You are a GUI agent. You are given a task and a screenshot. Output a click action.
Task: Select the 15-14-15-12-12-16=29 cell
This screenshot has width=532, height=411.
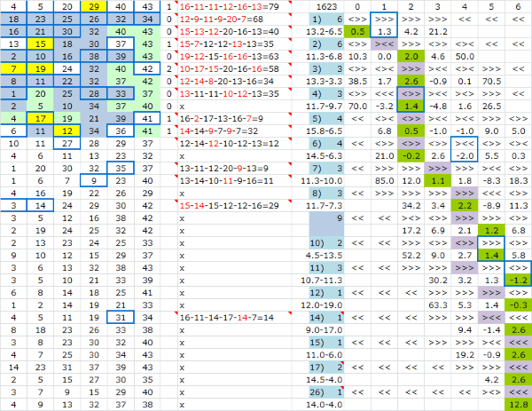pyautogui.click(x=234, y=206)
